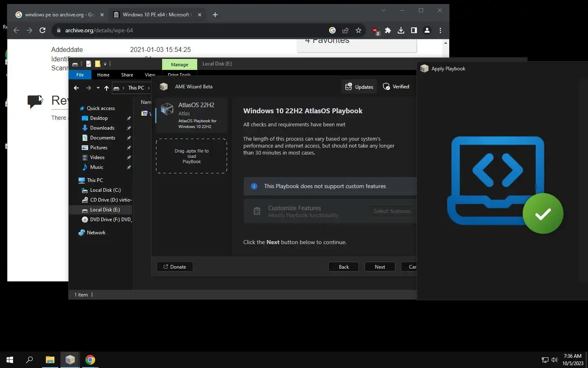Screen dimensions: 588x368
Task: Close the Windows 10 PE x64 Chrome tab
Action: point(200,15)
